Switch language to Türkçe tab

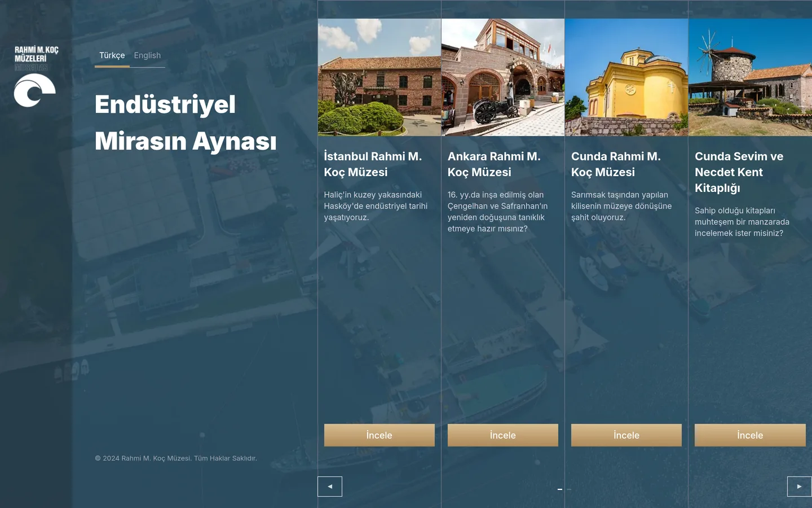click(112, 55)
